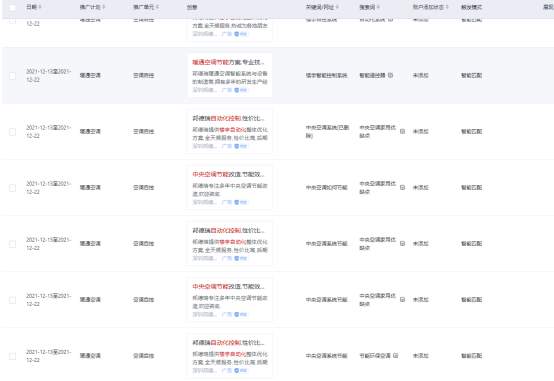Click 中央空调家用优缺点 in 中央空调如何节能 row
The height and width of the screenshot is (381, 554).
coord(377,187)
